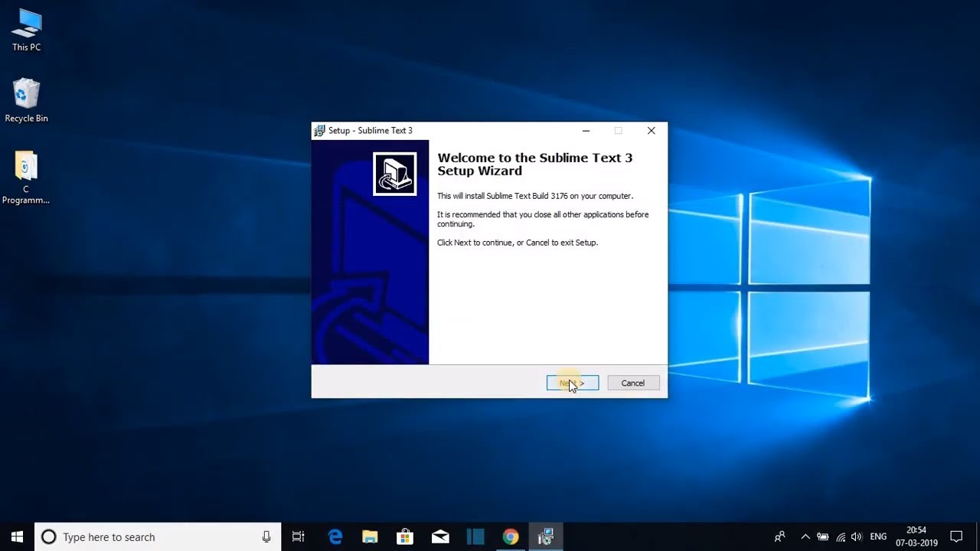Open the Wi-Fi network tray icon
This screenshot has width=980, height=551.
(x=841, y=537)
